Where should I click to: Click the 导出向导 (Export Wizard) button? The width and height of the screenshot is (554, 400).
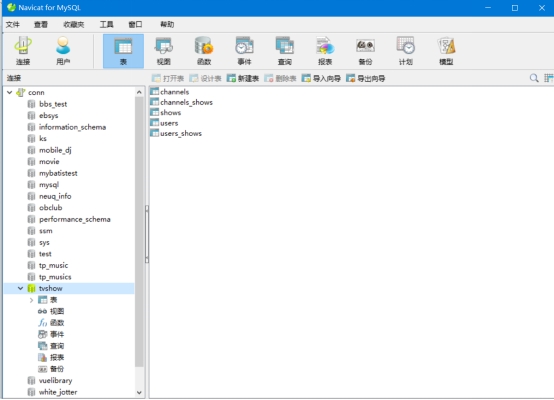point(366,78)
